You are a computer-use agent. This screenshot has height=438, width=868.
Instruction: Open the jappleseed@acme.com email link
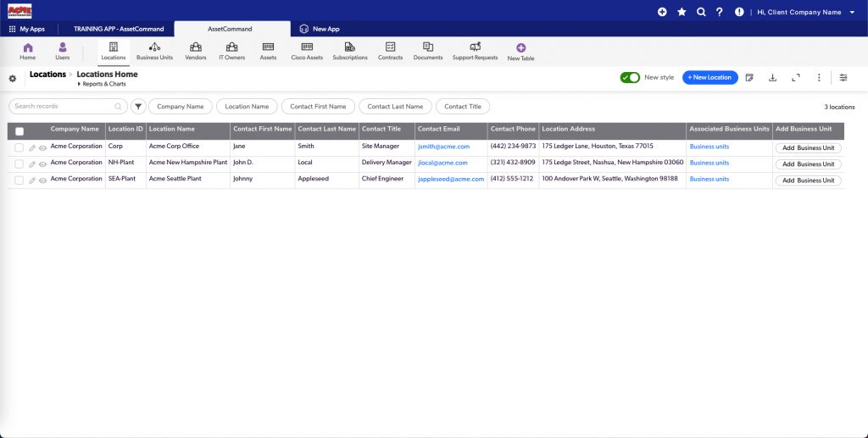pos(451,180)
